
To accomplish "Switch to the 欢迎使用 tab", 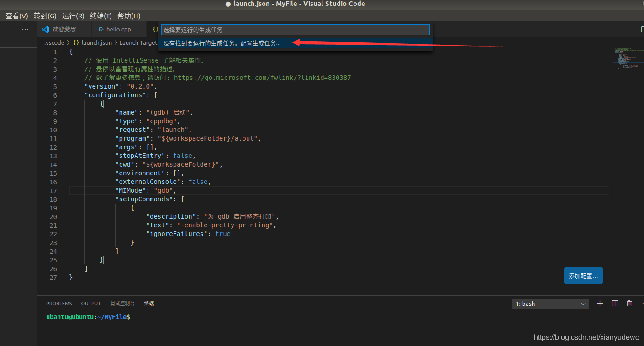I will click(64, 29).
